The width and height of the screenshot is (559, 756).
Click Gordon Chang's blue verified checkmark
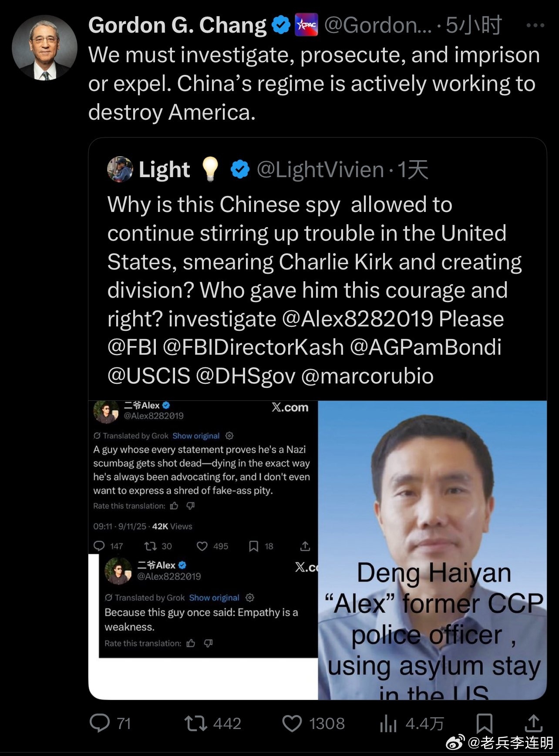tap(281, 25)
